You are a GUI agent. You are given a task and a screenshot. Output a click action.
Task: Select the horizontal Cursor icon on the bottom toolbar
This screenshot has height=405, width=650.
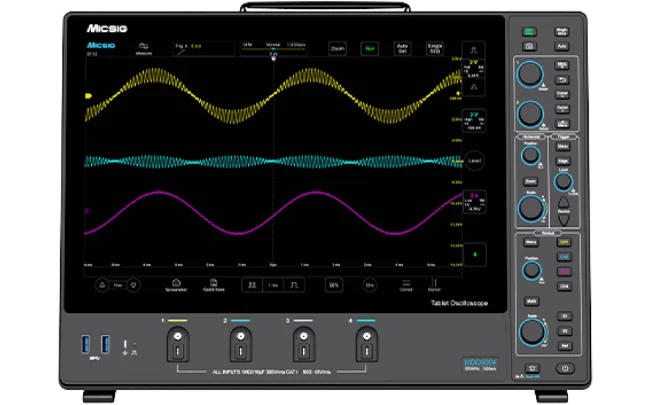406,285
